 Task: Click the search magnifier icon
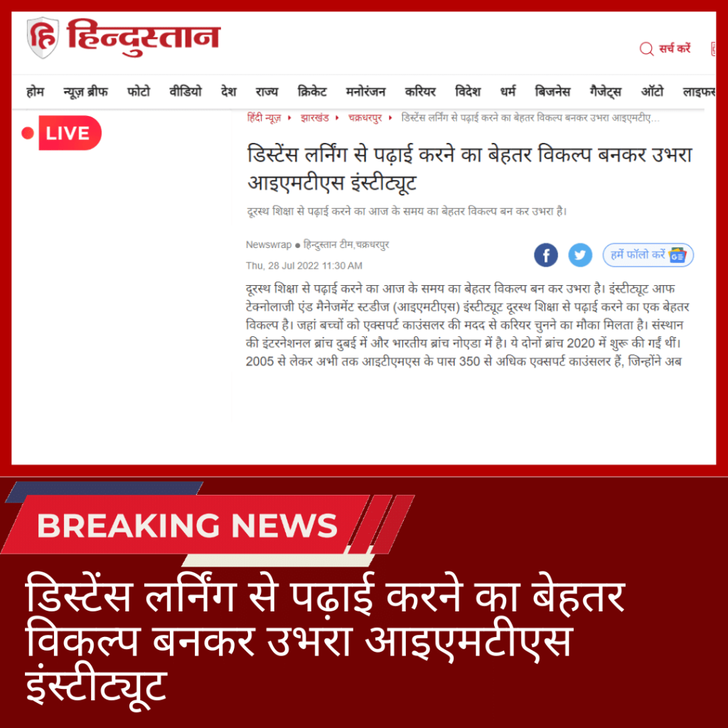646,48
